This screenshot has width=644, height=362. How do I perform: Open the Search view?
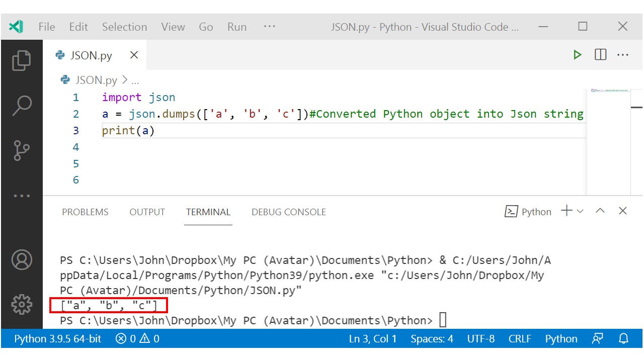click(21, 104)
